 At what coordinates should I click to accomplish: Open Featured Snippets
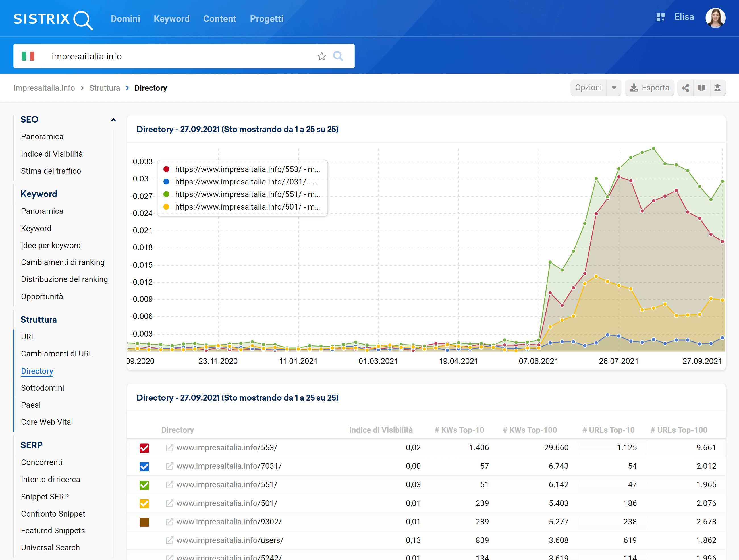pos(53,530)
